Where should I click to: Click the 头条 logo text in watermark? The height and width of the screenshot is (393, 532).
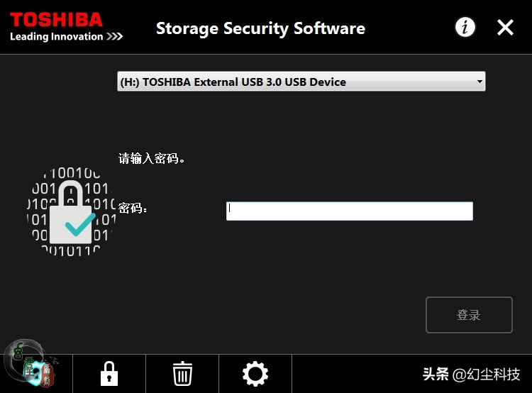(436, 374)
